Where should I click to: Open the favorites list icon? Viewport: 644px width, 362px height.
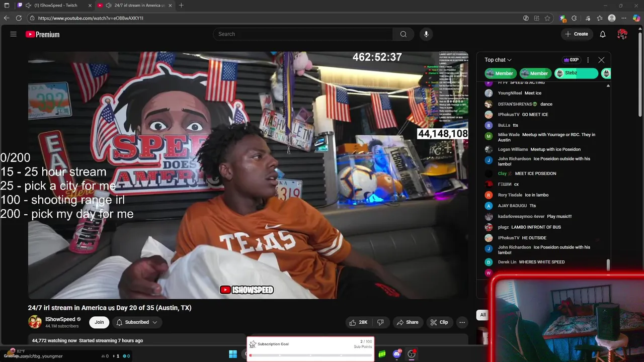click(x=600, y=18)
